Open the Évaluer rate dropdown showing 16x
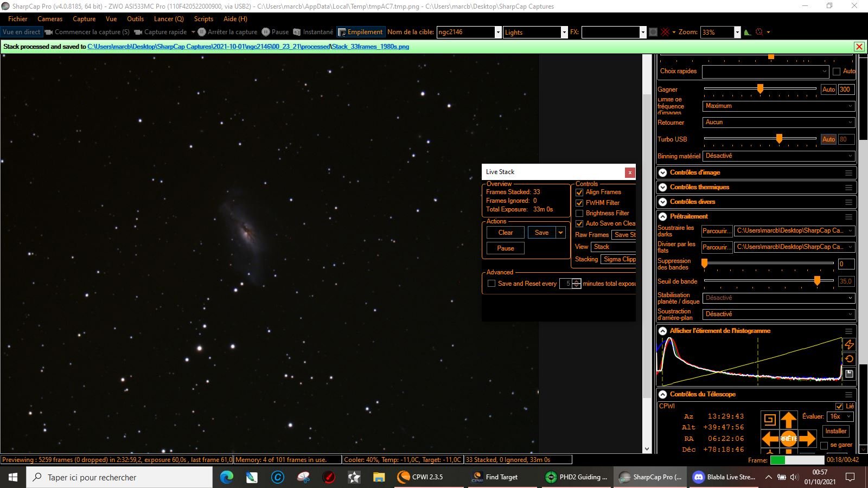This screenshot has height=488, width=868. click(x=840, y=416)
